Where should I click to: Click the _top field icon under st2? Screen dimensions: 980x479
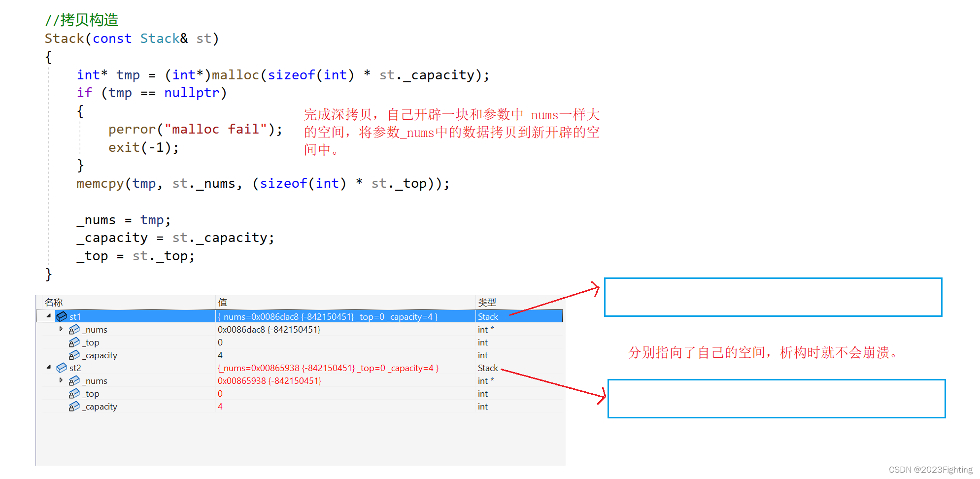(74, 393)
